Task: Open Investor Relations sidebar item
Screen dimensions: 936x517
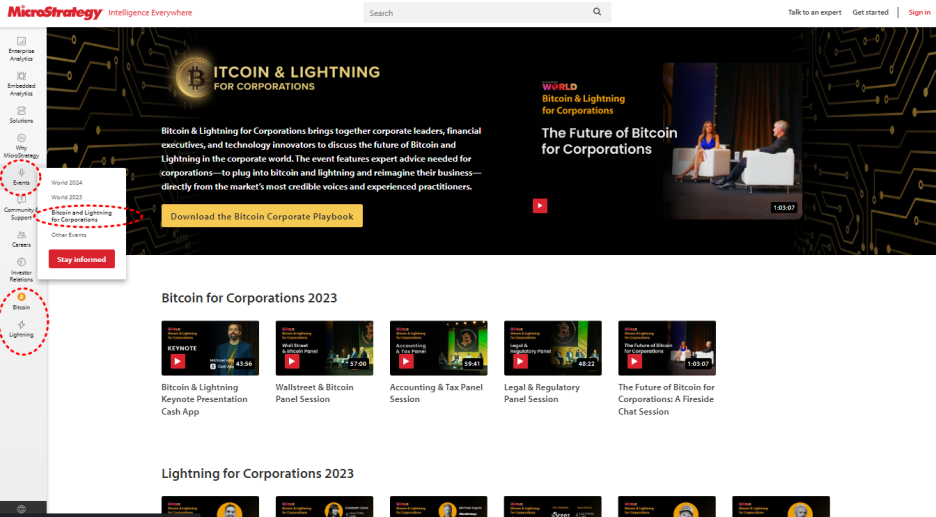Action: click(21, 270)
